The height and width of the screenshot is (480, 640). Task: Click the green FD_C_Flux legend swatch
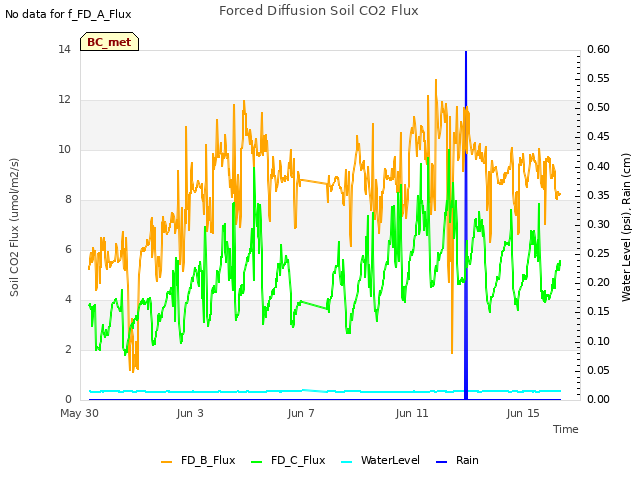pyautogui.click(x=256, y=462)
